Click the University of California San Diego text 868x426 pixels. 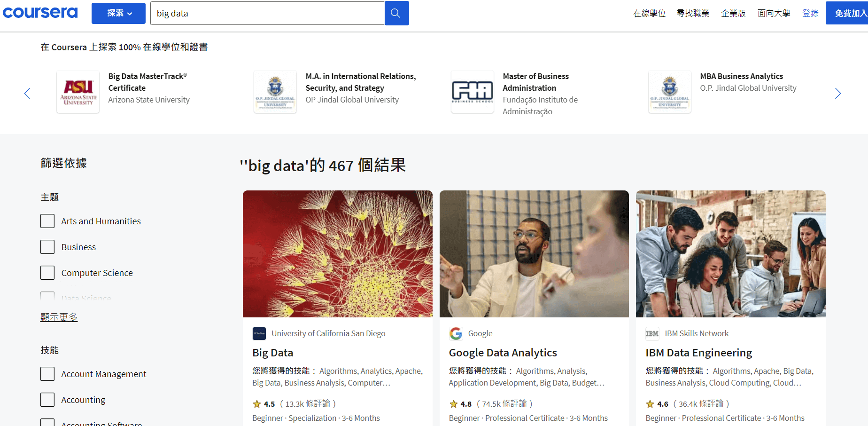click(328, 333)
